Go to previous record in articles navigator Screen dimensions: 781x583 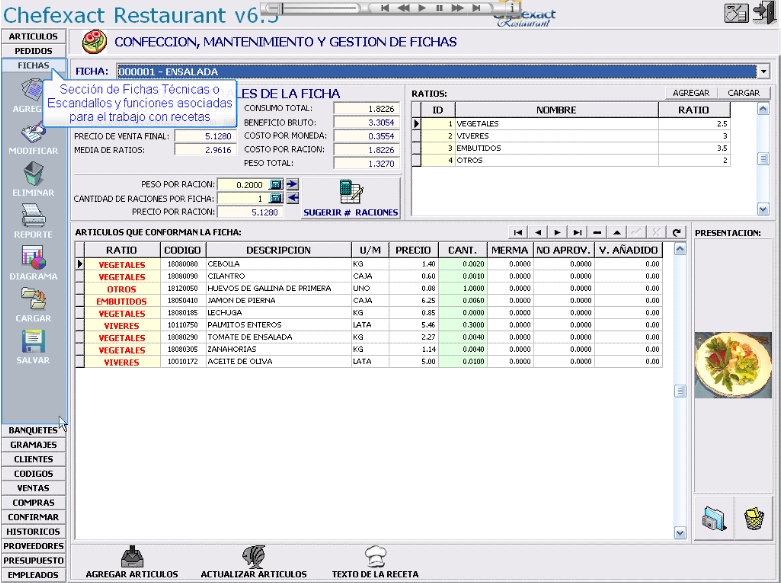[538, 232]
